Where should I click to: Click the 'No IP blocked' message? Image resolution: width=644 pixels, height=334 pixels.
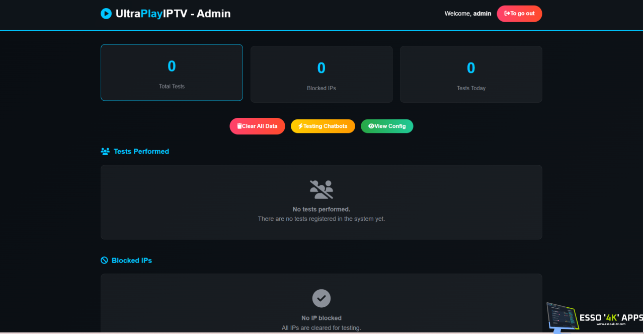click(x=321, y=318)
